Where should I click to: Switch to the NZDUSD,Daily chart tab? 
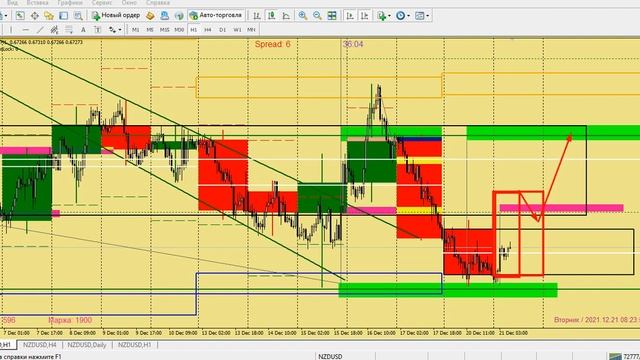pyautogui.click(x=87, y=345)
